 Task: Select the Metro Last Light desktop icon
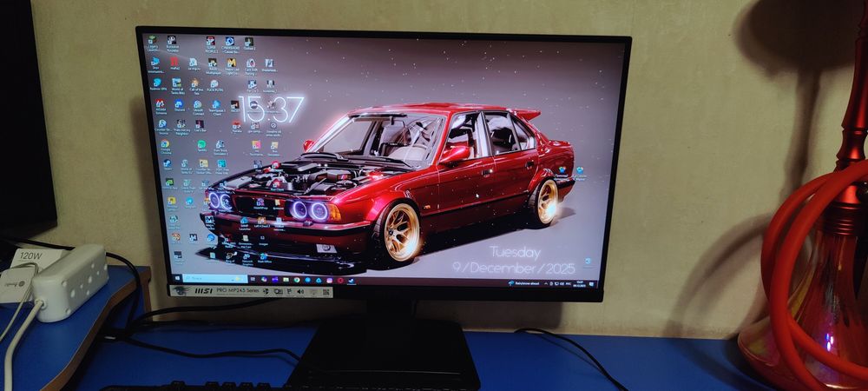[232, 67]
